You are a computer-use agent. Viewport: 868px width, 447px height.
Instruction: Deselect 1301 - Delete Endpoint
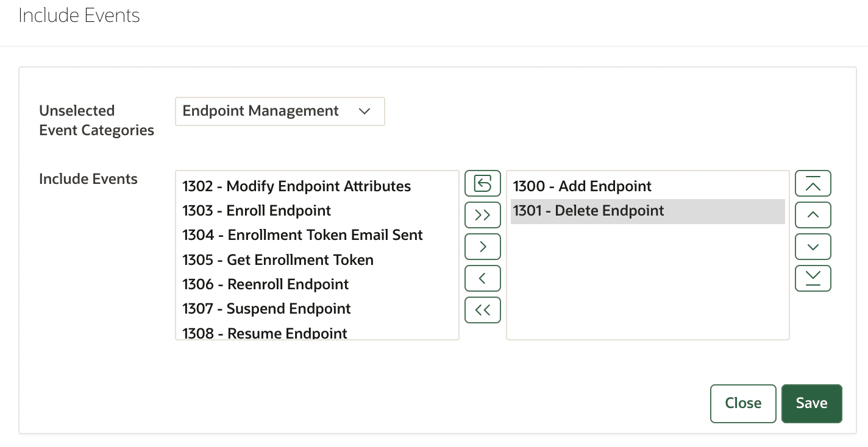coord(588,211)
